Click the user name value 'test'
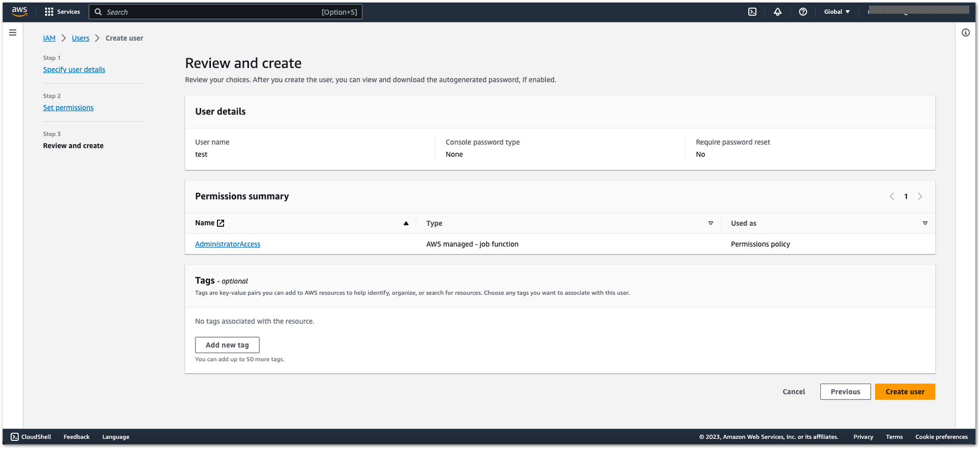The height and width of the screenshot is (449, 980). (x=201, y=154)
